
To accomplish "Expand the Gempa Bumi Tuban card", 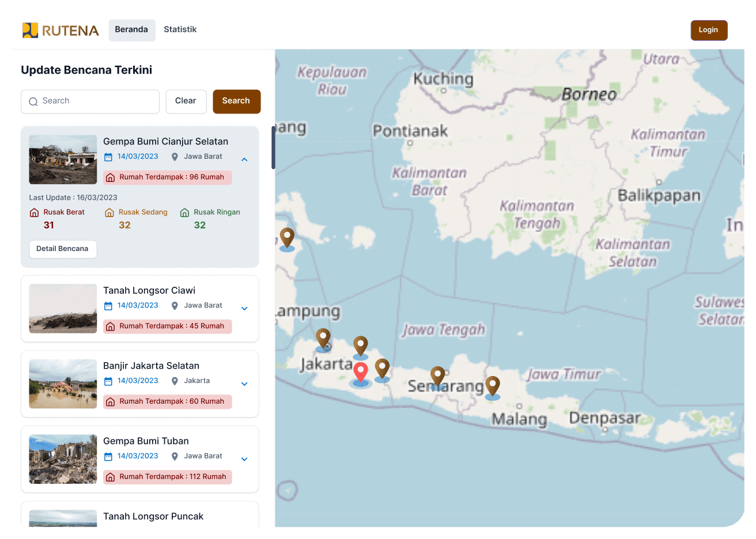I will 244,460.
